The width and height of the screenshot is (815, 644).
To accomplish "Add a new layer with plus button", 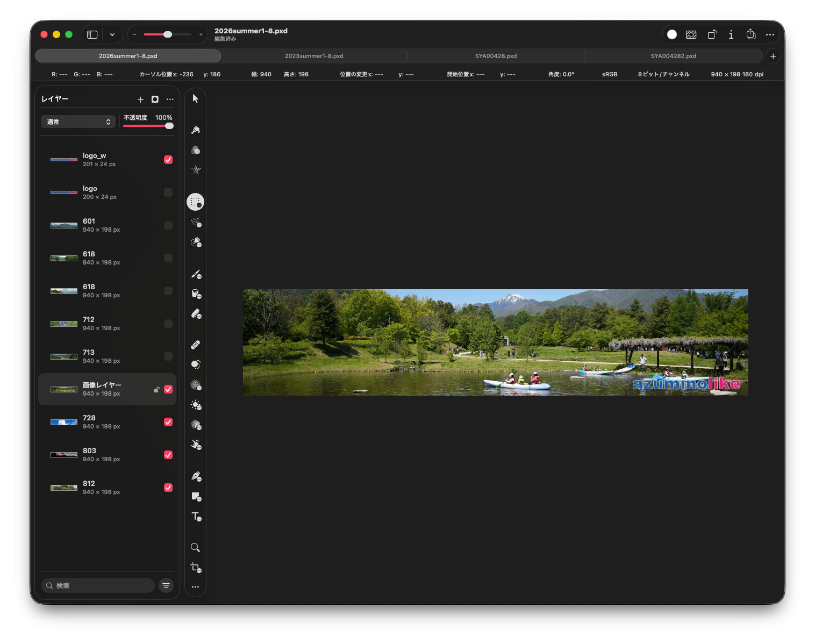I will pyautogui.click(x=140, y=99).
